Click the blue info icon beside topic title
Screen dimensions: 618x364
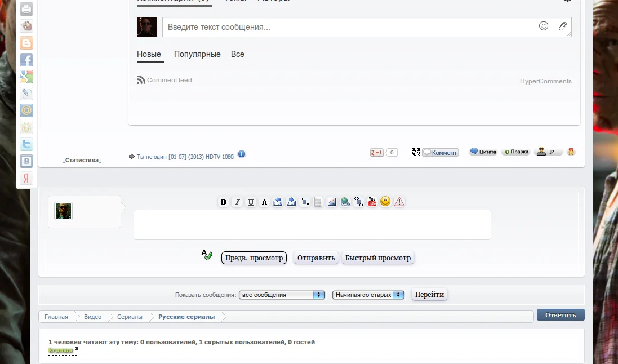(x=242, y=154)
